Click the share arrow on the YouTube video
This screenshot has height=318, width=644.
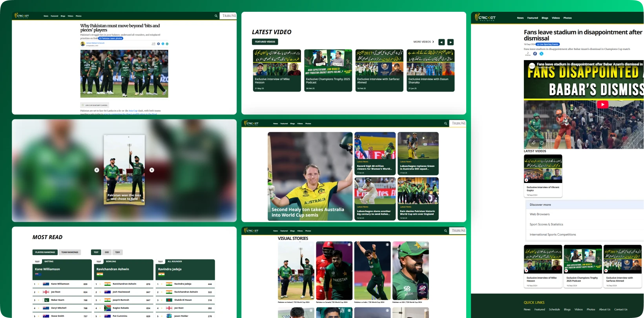533,143
